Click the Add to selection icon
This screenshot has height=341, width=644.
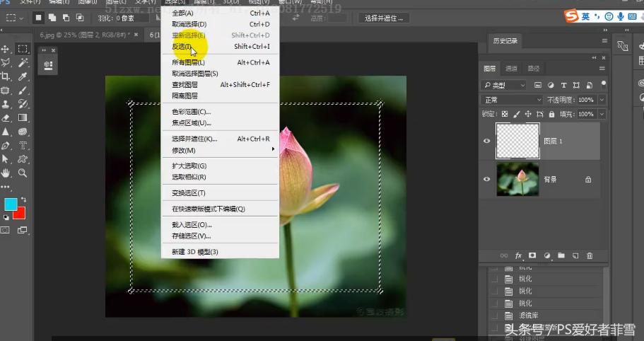[52, 18]
